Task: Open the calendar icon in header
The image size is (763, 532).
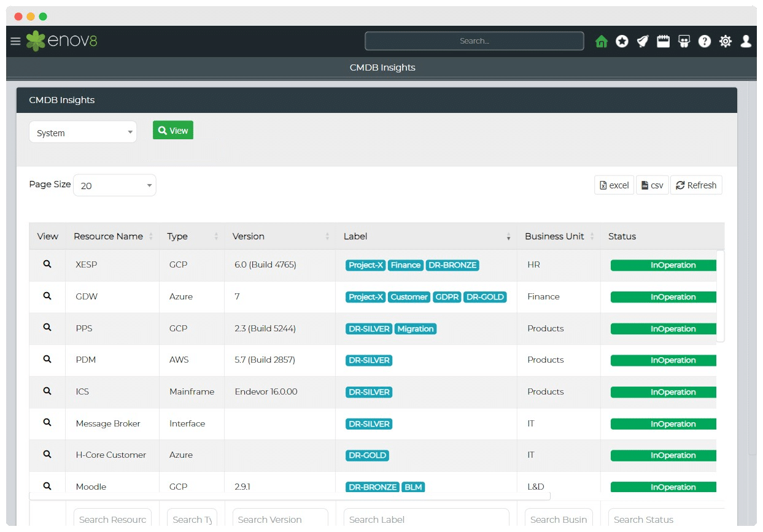Action: (x=663, y=41)
